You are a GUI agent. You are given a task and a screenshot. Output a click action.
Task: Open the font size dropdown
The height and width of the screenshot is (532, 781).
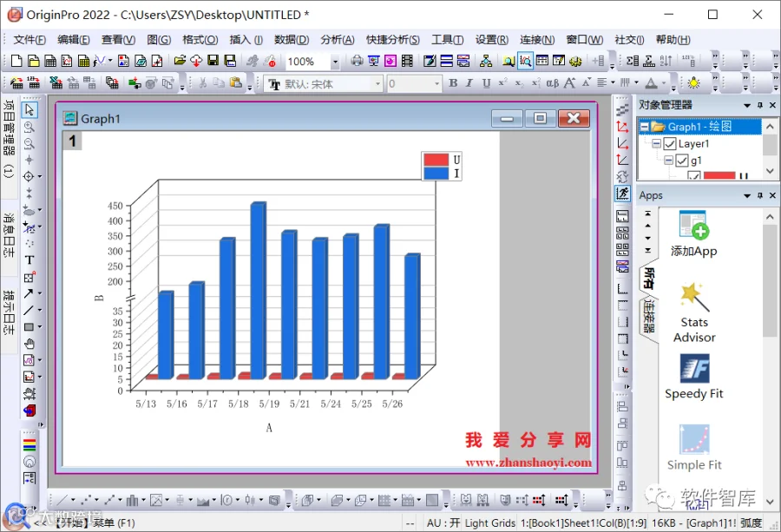tap(437, 83)
